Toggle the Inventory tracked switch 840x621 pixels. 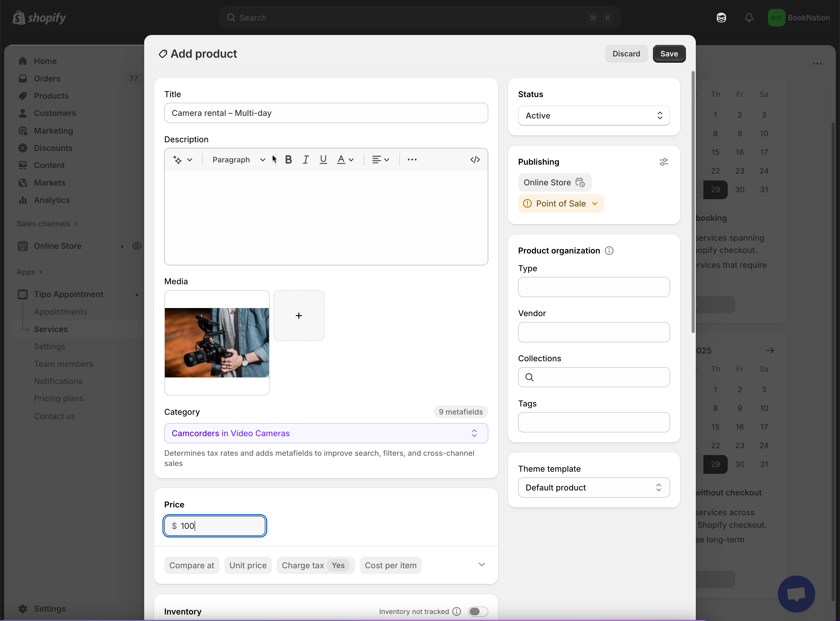(477, 611)
